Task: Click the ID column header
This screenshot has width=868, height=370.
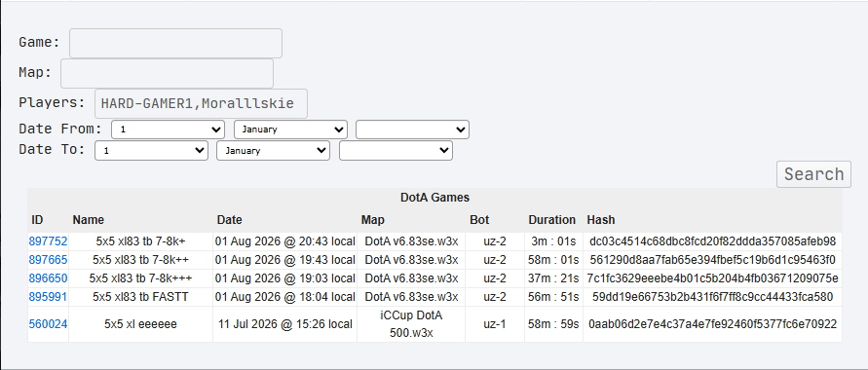Action: tap(37, 220)
